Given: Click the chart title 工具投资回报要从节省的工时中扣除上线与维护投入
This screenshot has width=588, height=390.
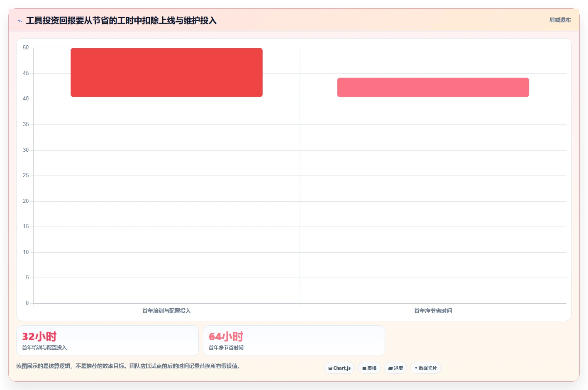Looking at the screenshot, I should pyautogui.click(x=121, y=21).
